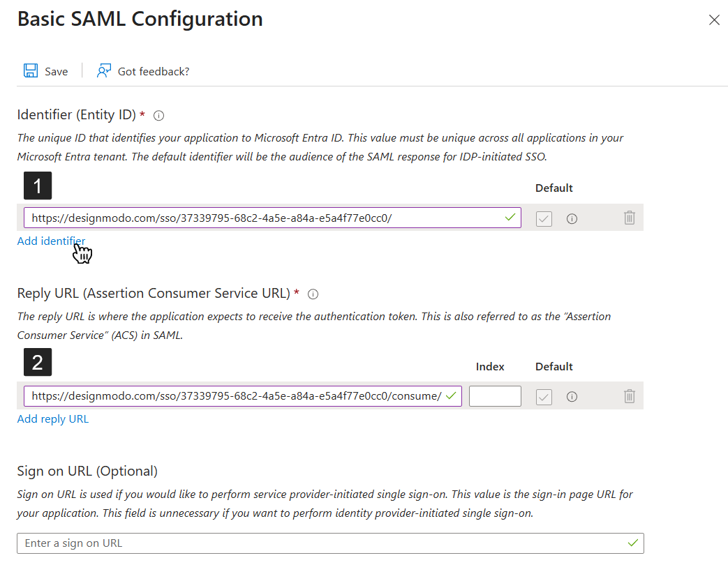The height and width of the screenshot is (581, 728).
Task: Toggle Default checkbox for the identifier
Action: [544, 218]
